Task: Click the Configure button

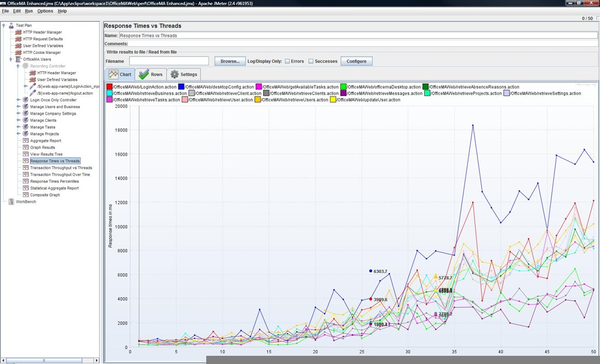Action: click(x=356, y=61)
